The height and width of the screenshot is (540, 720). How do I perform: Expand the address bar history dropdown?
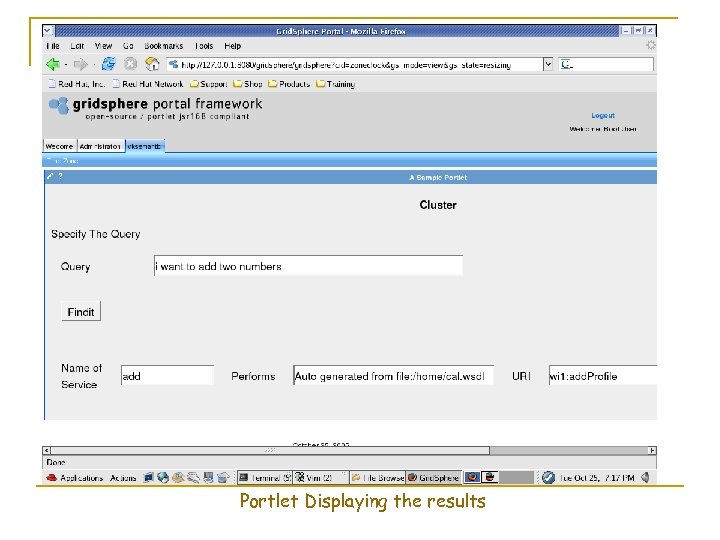click(x=548, y=65)
